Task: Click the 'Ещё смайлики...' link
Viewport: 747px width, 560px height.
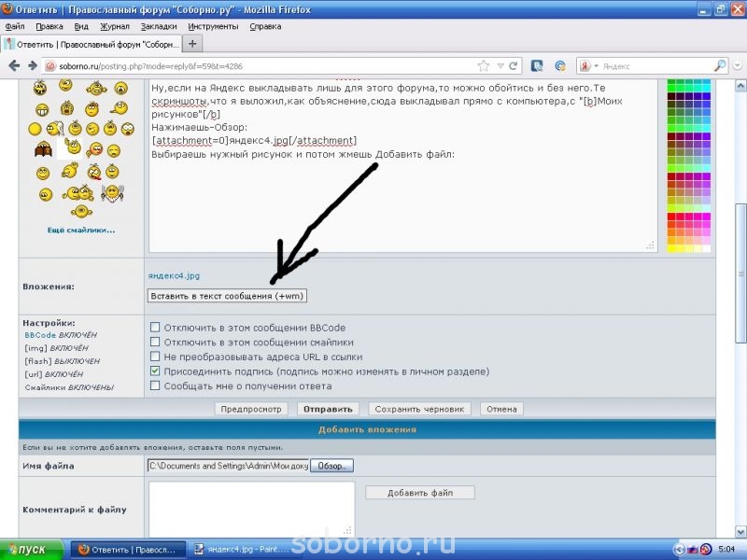Action: coord(81,230)
